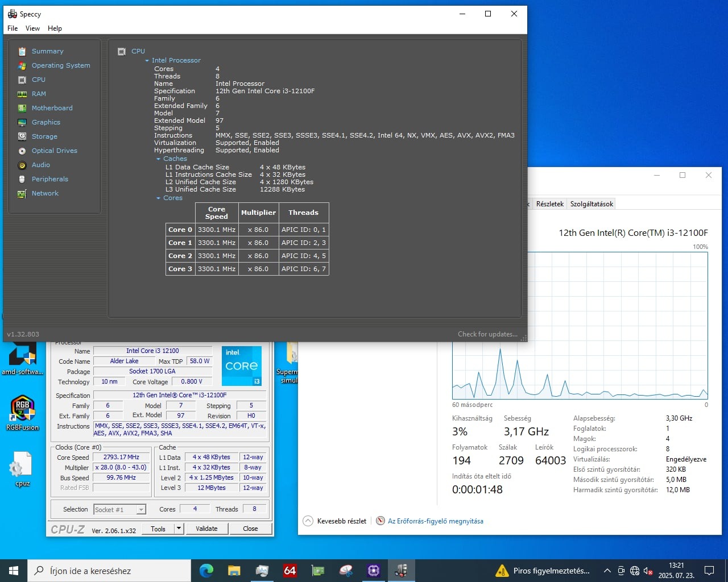728x582 pixels.
Task: Click Check for updates in Speccy
Action: point(487,334)
